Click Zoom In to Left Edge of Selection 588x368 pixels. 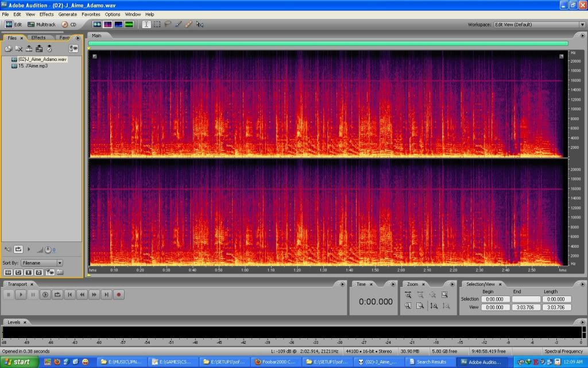pos(408,306)
